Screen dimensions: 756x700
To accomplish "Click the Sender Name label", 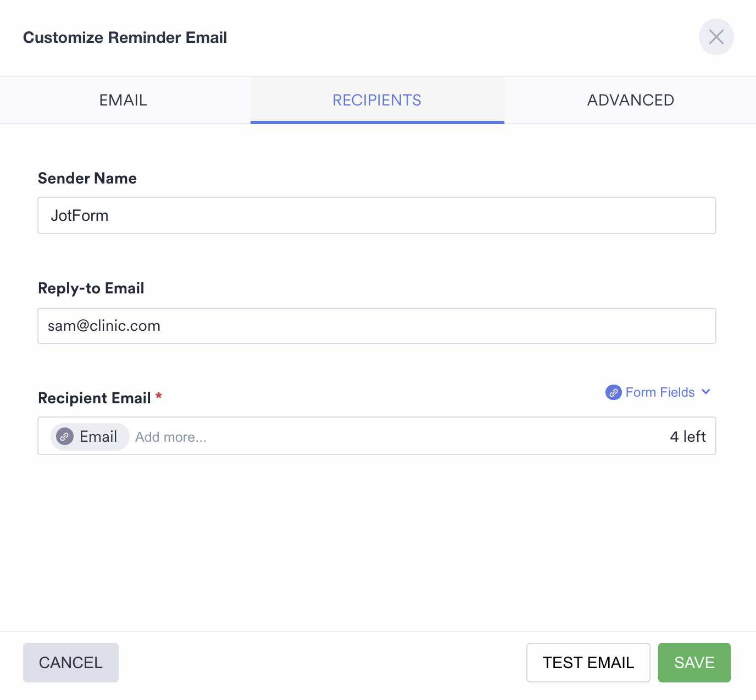I will pos(87,178).
